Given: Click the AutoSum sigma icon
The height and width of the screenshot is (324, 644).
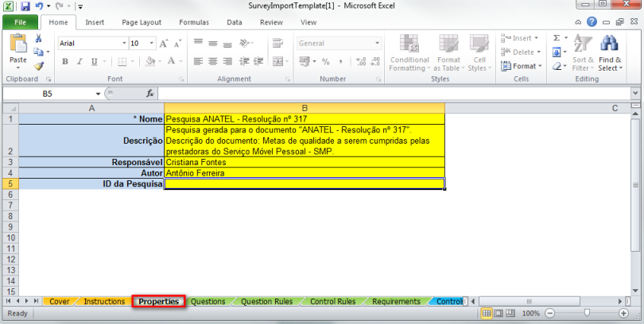Looking at the screenshot, I should click(557, 38).
